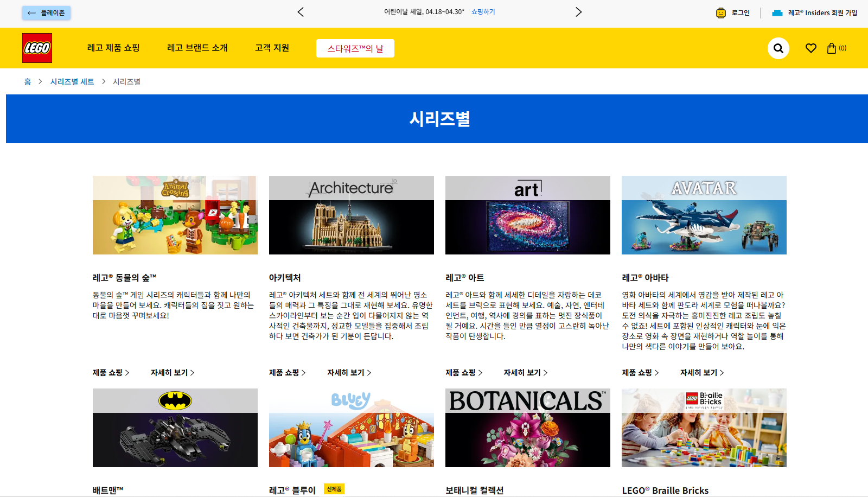This screenshot has width=868, height=497.
Task: Open the search magnifier icon
Action: point(778,48)
